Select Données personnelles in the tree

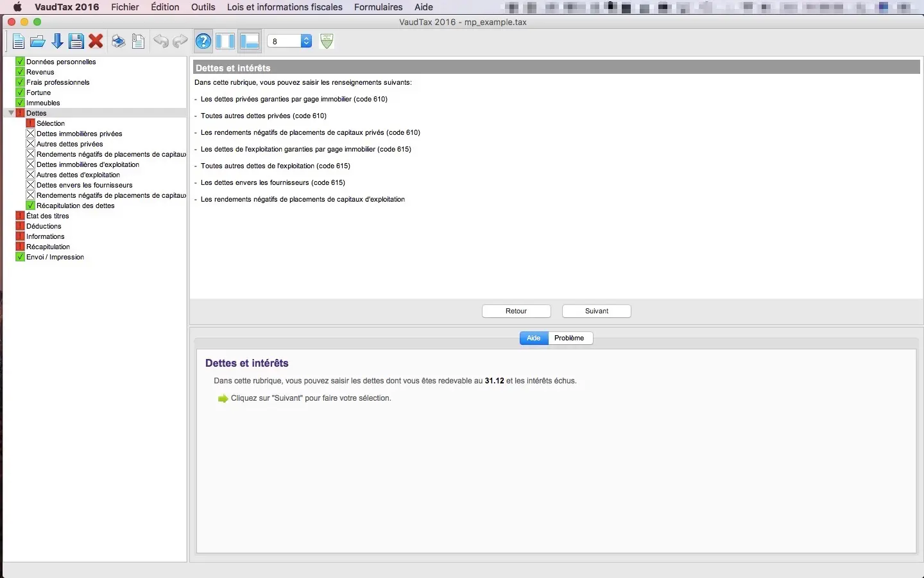(x=61, y=62)
